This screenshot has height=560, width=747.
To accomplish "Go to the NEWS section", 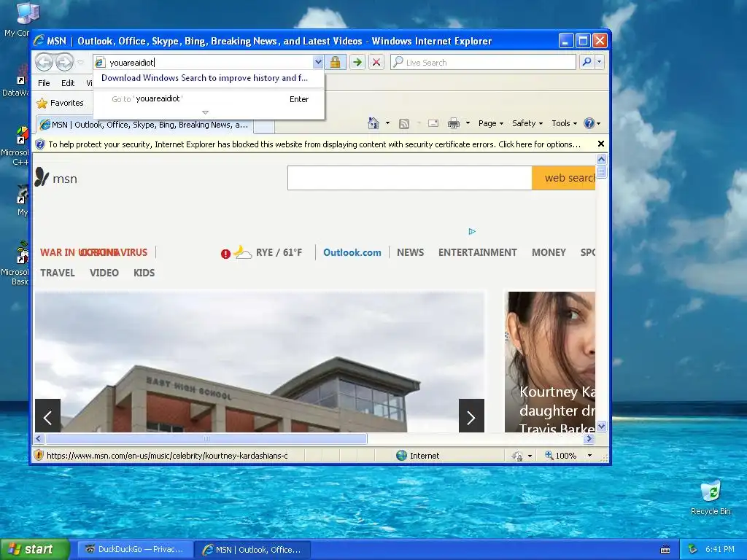I will coord(410,252).
